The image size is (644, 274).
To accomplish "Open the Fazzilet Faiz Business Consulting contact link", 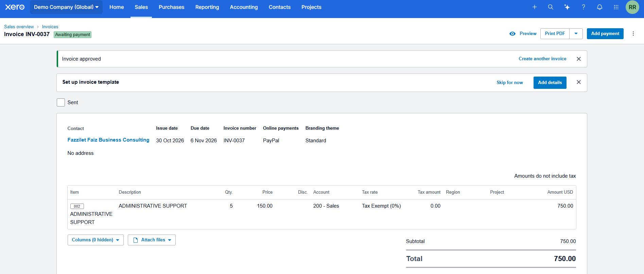I will pyautogui.click(x=108, y=140).
